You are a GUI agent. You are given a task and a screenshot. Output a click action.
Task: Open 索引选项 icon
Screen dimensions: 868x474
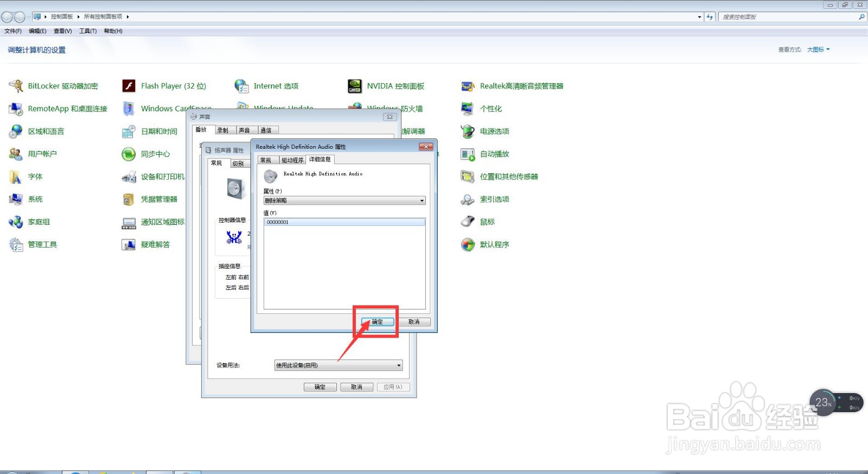(468, 199)
